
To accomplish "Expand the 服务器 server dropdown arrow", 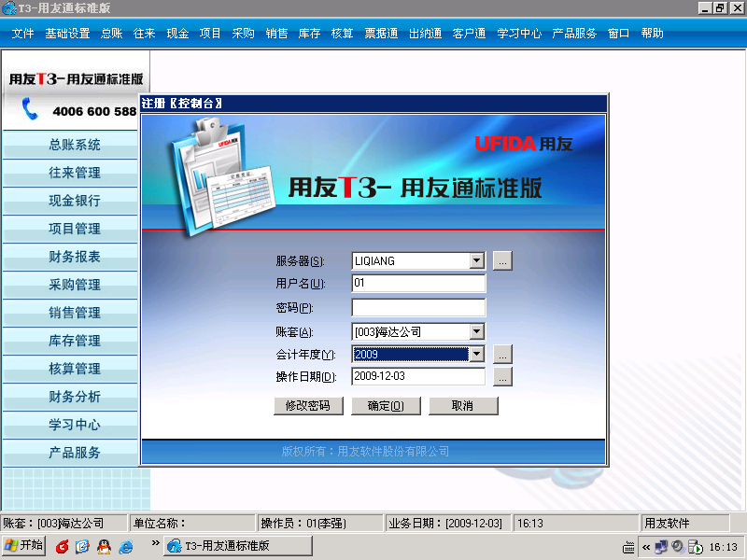I will point(476,260).
